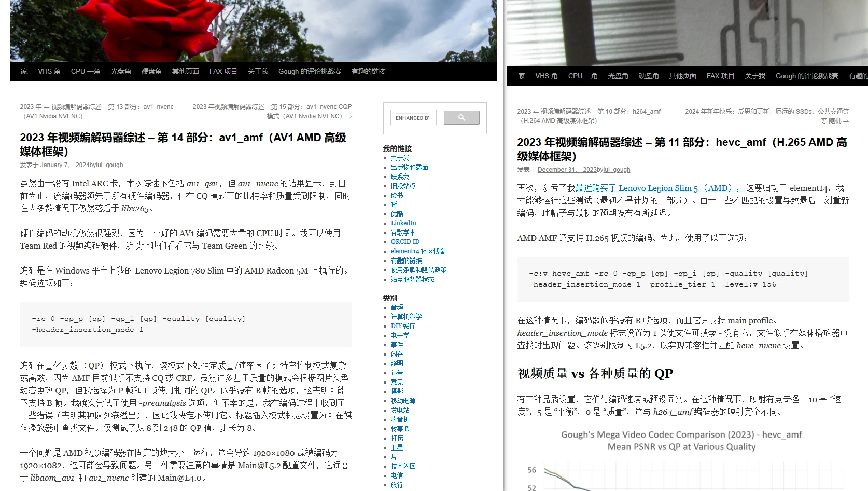Open 关于我 menu in the left window
868x491 pixels.
[258, 71]
